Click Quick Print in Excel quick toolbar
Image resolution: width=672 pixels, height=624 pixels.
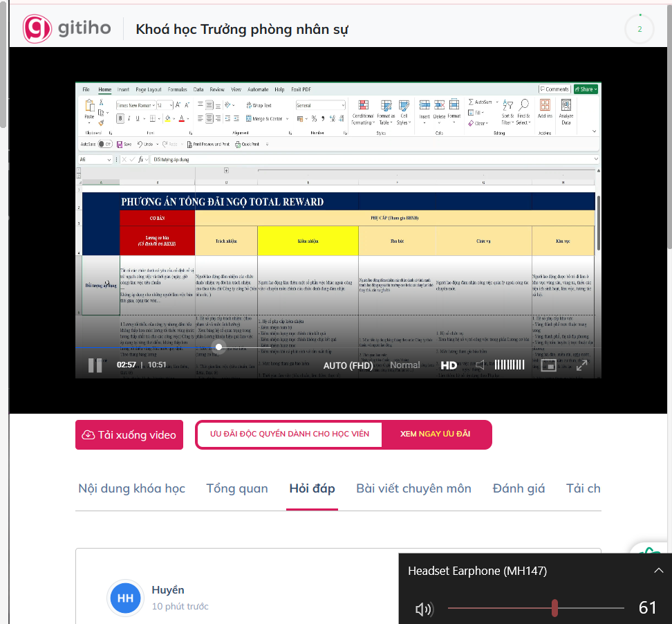248,145
